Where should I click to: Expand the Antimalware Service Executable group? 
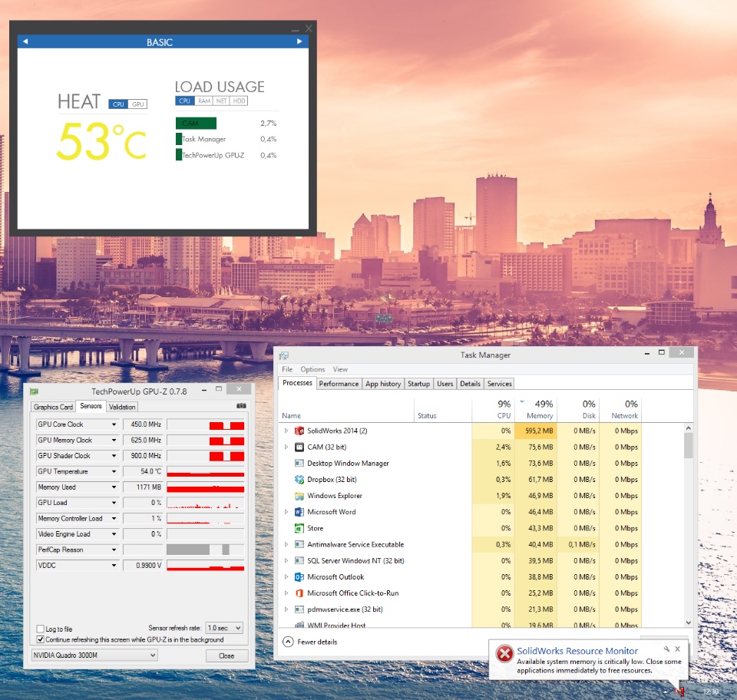[286, 544]
